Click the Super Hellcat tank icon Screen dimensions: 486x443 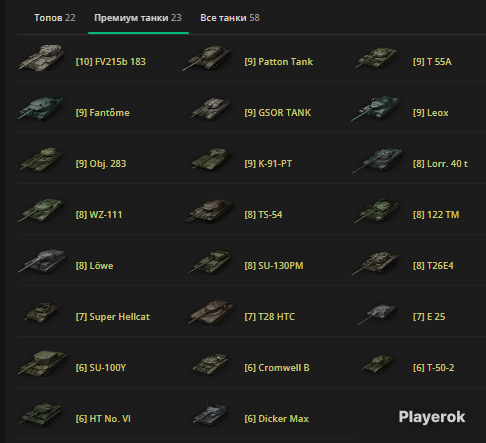coord(42,312)
